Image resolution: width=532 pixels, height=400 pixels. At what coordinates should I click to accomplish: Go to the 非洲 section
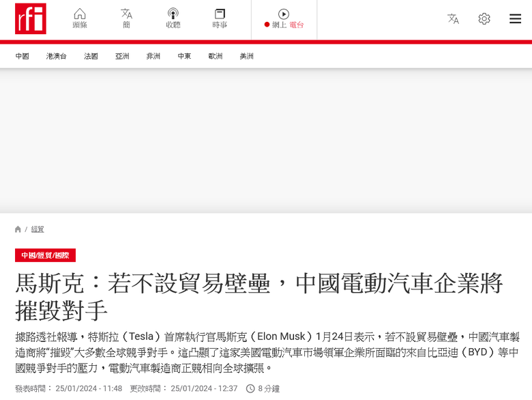click(153, 56)
